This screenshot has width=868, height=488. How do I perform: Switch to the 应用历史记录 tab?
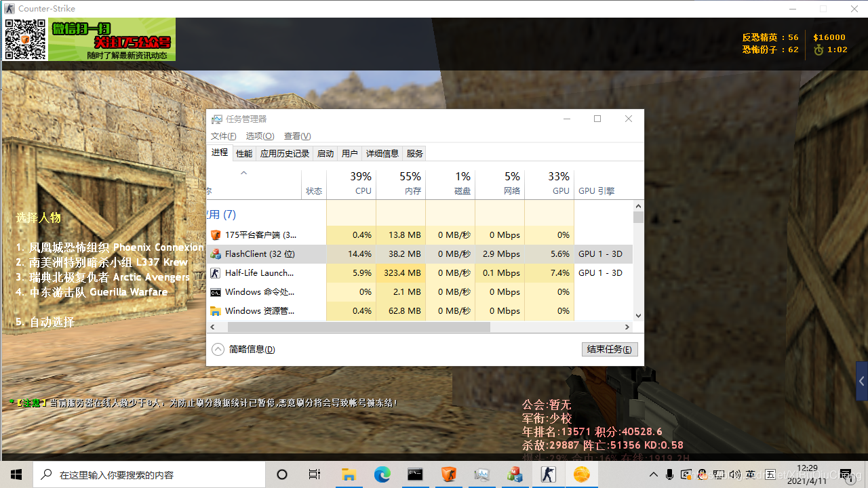pyautogui.click(x=285, y=154)
